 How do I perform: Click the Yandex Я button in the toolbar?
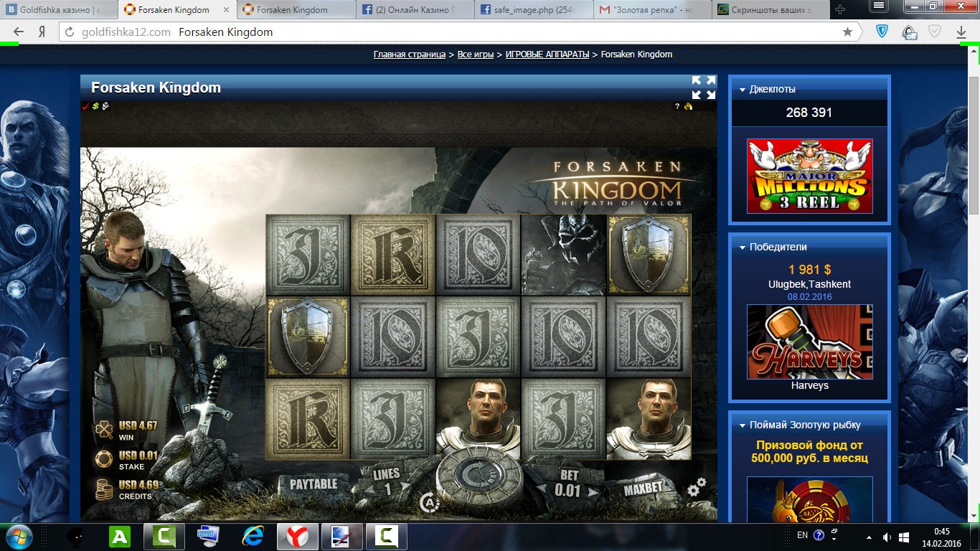point(42,32)
